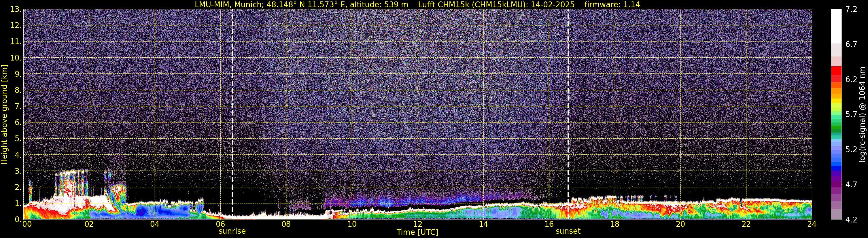This screenshot has height=238, width=868.
Task: Click the 'Lufft CHM15k (CHM15kLMU)' instrument name
Action: [x=473, y=4]
